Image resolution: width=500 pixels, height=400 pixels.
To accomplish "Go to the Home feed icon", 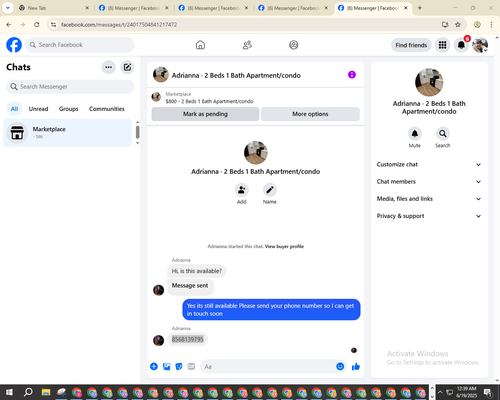I will click(200, 45).
